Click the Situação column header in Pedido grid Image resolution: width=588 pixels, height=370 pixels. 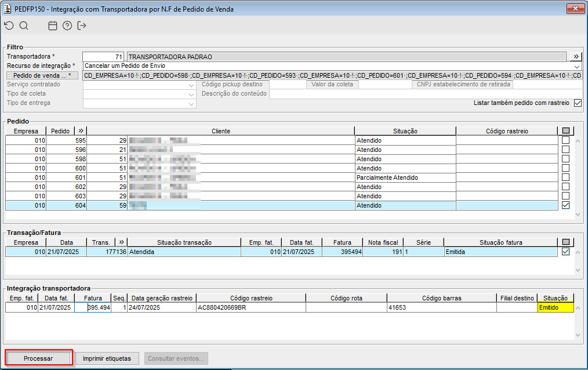[405, 131]
